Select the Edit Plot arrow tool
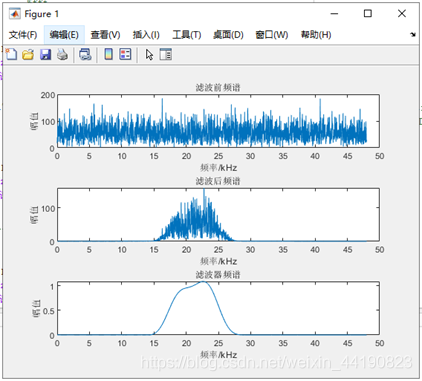Viewport: 422px width, 381px height. (x=149, y=54)
